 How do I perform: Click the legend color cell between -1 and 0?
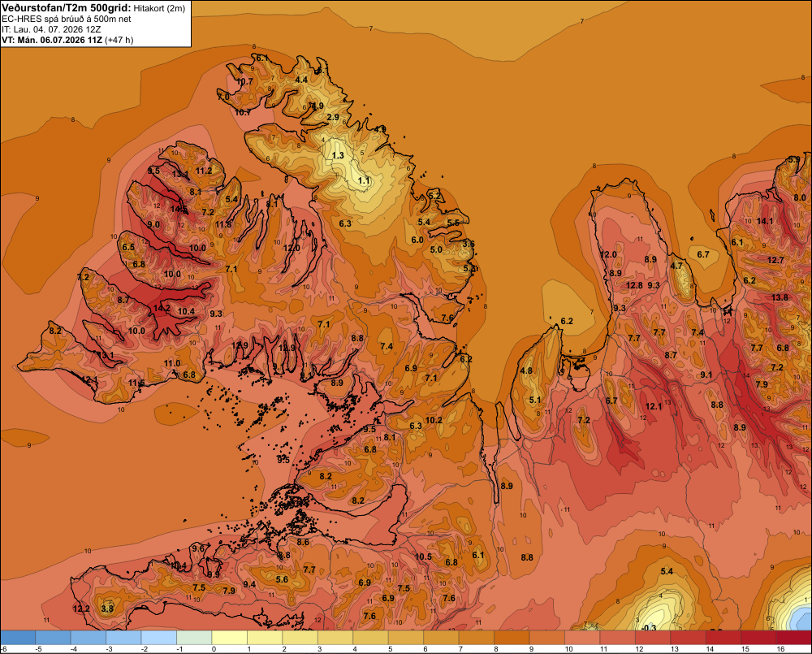194,638
